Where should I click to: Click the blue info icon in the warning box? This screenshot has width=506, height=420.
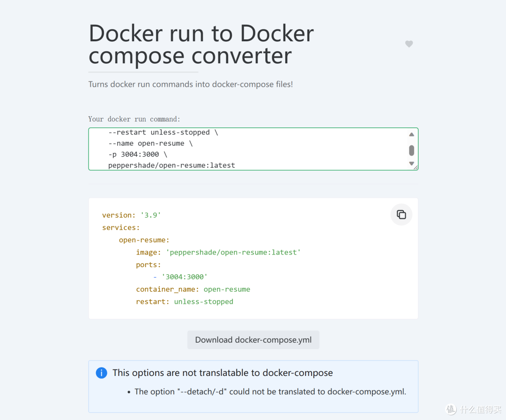pyautogui.click(x=101, y=373)
